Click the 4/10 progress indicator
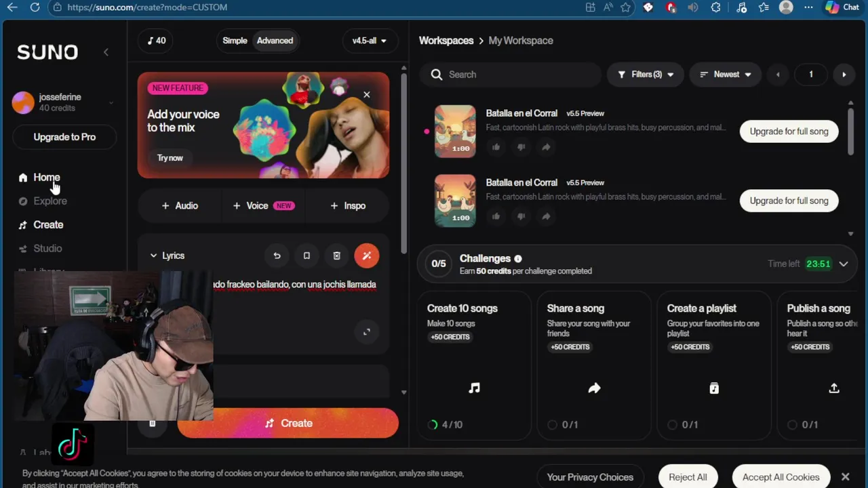This screenshot has height=488, width=868. pos(446,425)
